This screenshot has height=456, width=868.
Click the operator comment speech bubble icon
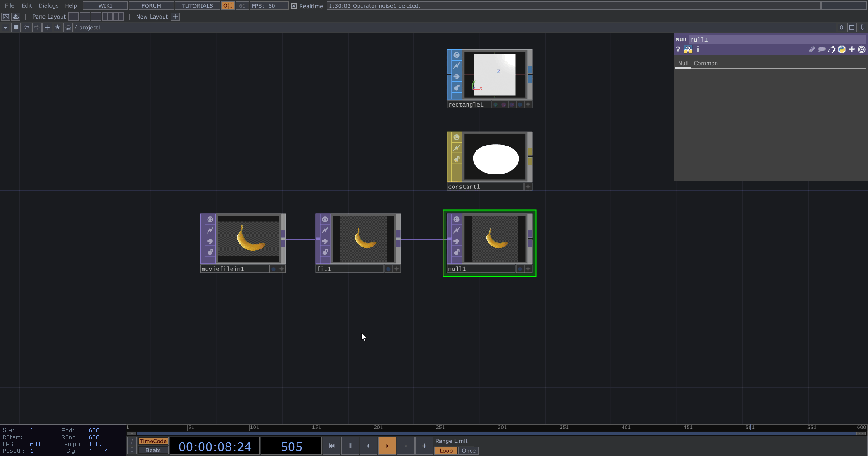pos(821,50)
